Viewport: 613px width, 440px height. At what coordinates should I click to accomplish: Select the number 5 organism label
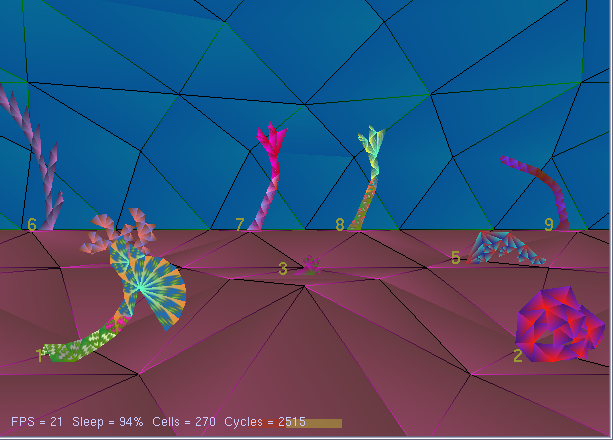(456, 258)
